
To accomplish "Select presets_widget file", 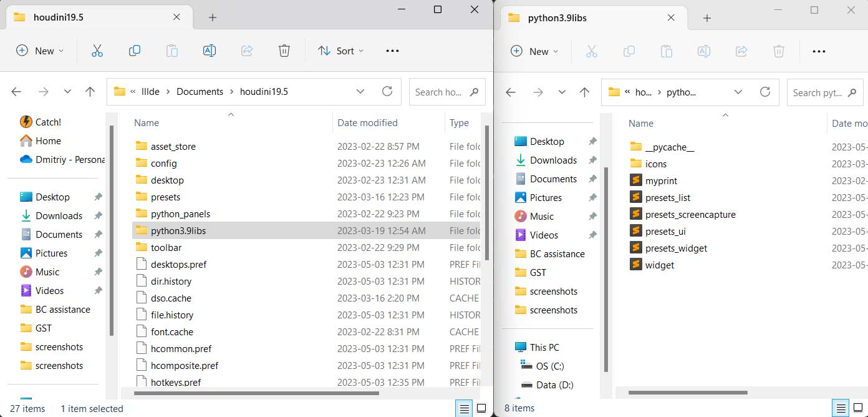I will tap(669, 248).
